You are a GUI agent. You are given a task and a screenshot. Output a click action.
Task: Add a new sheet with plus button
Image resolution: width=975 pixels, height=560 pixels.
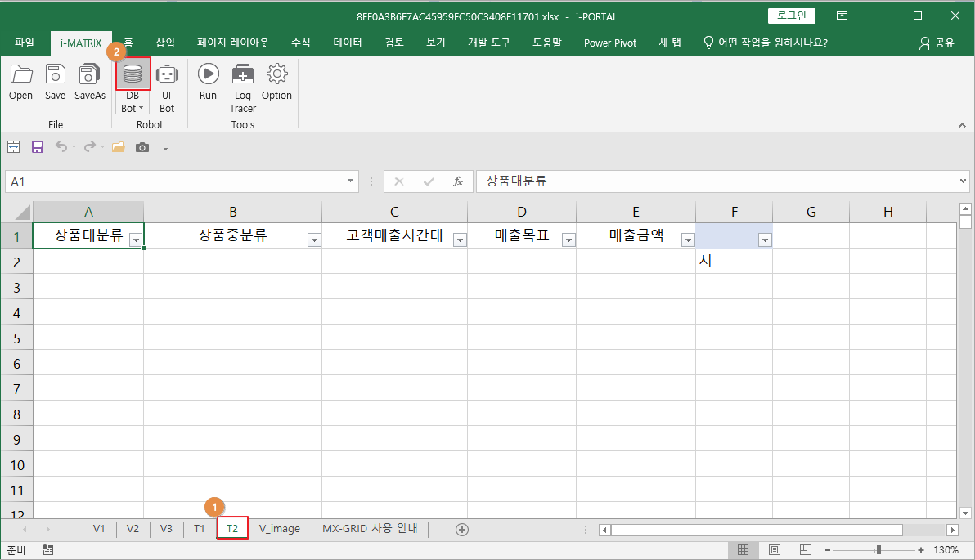462,529
